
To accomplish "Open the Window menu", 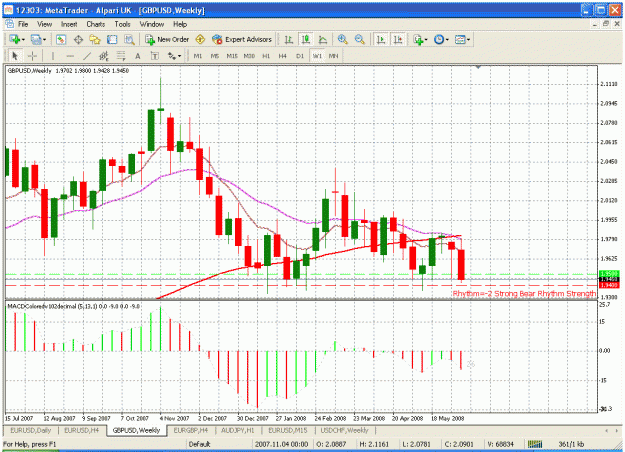I will [152, 24].
